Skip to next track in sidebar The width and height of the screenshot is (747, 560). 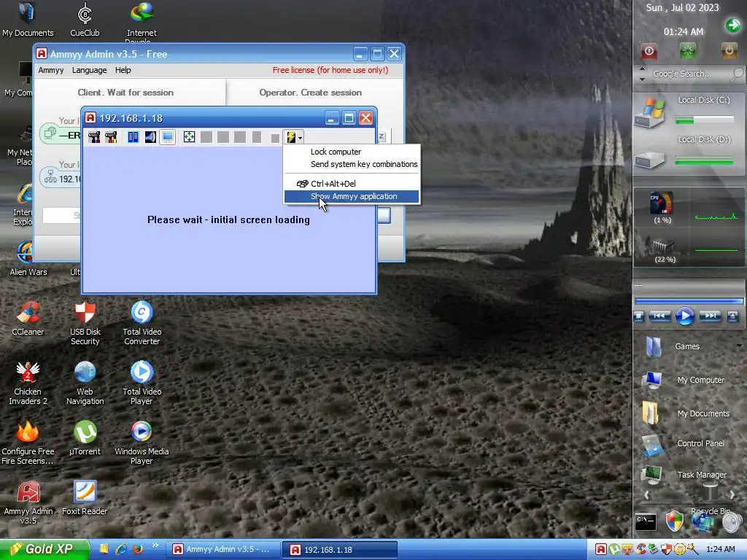tap(710, 316)
